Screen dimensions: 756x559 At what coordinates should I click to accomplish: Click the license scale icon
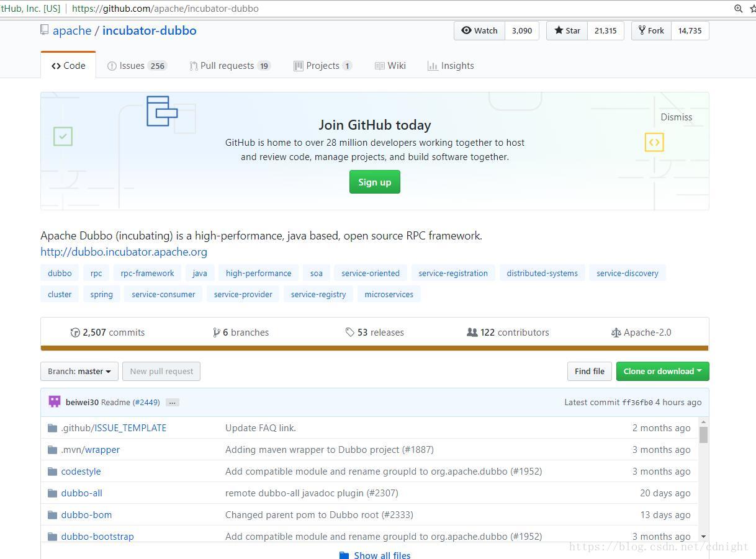(616, 333)
